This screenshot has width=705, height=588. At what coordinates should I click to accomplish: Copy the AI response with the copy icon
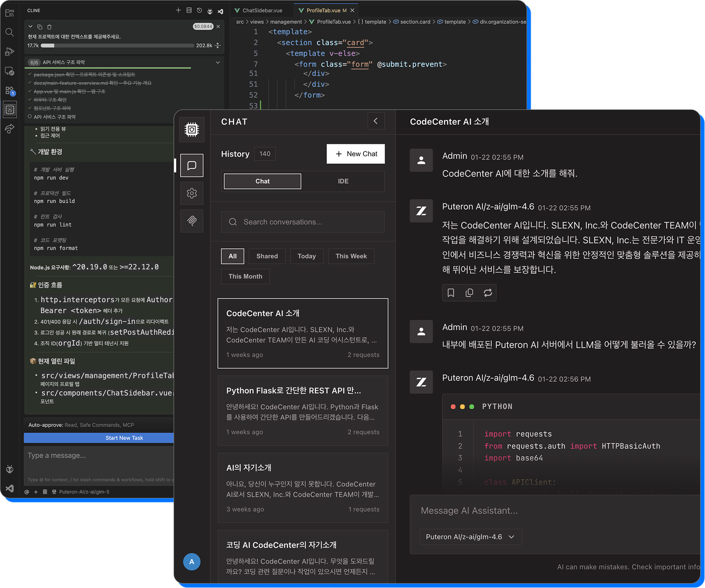469,293
